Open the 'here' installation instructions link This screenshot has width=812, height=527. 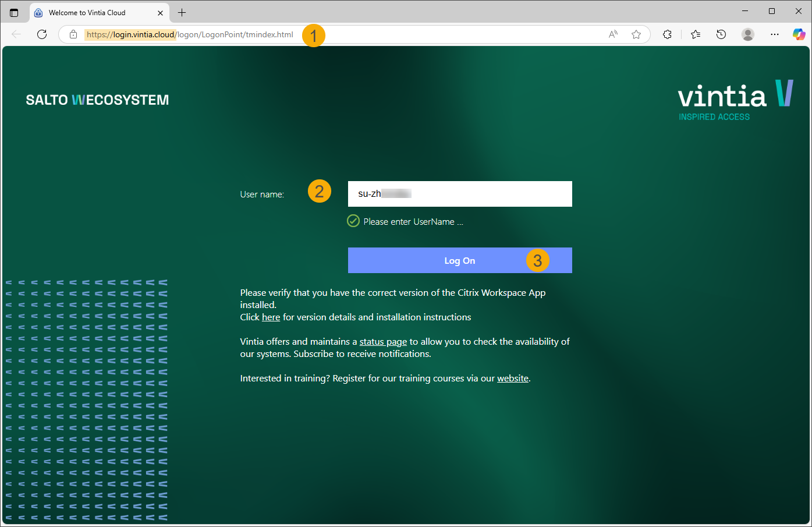271,317
